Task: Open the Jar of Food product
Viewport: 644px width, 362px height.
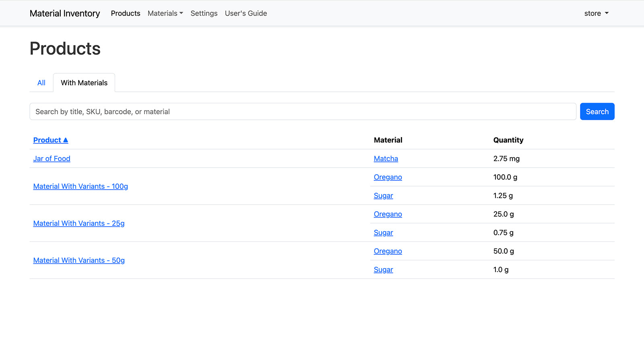Action: (52, 158)
